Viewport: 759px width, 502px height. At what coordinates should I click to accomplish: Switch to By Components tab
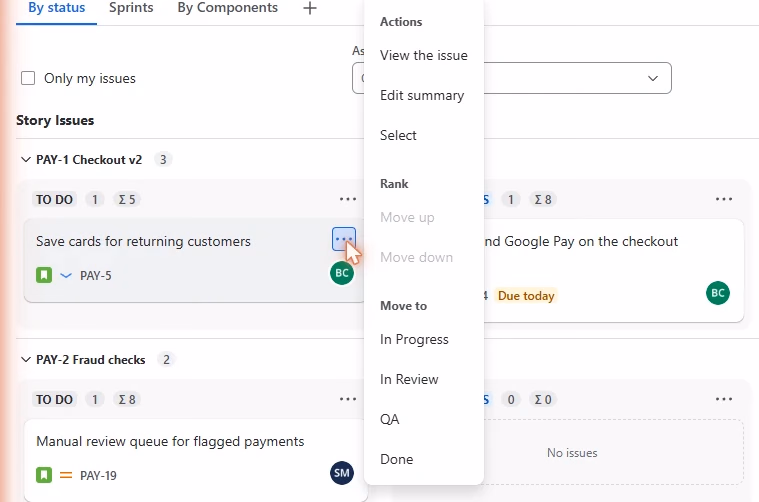click(228, 8)
